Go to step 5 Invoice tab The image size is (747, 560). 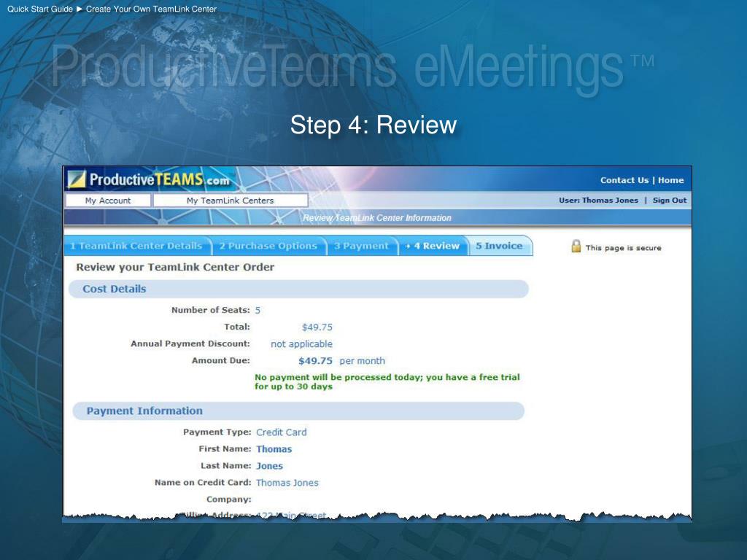tap(499, 246)
